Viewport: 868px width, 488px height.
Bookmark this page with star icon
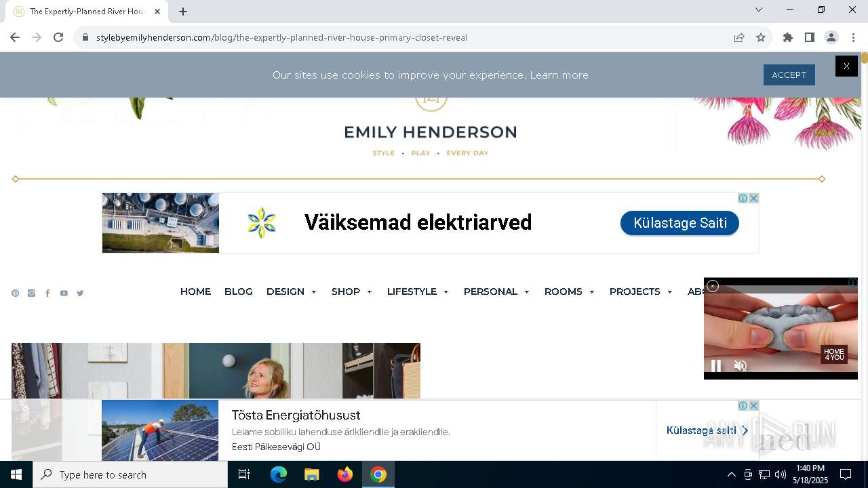(x=761, y=37)
